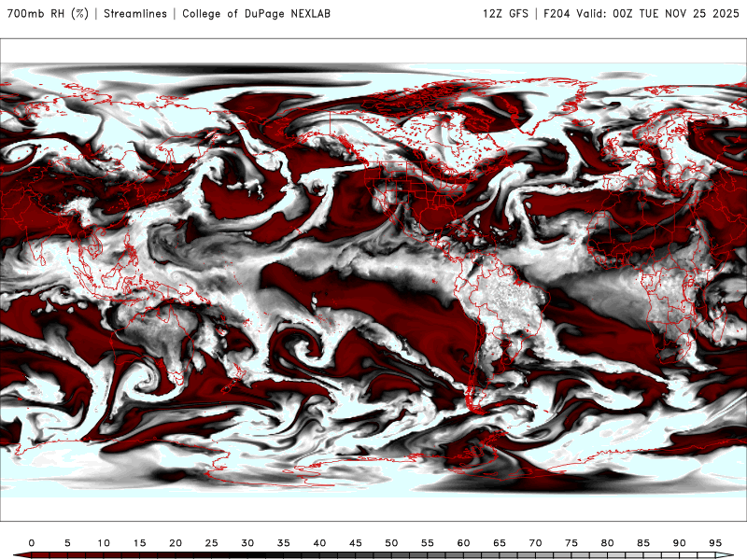The width and height of the screenshot is (747, 560).
Task: Click the legend value '15'
Action: point(139,543)
